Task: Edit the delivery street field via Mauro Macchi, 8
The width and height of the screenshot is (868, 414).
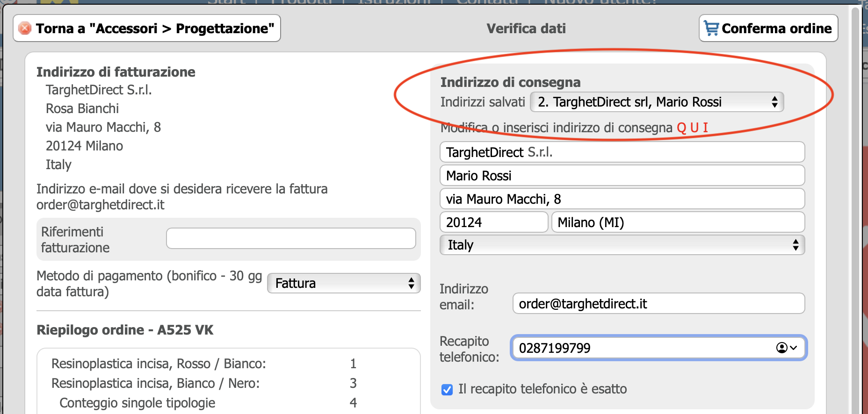Action: click(622, 199)
